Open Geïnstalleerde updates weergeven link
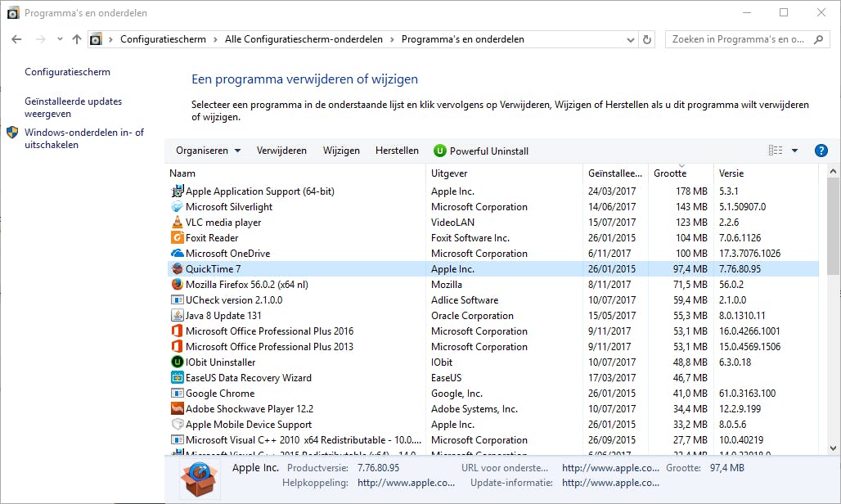 coord(73,107)
